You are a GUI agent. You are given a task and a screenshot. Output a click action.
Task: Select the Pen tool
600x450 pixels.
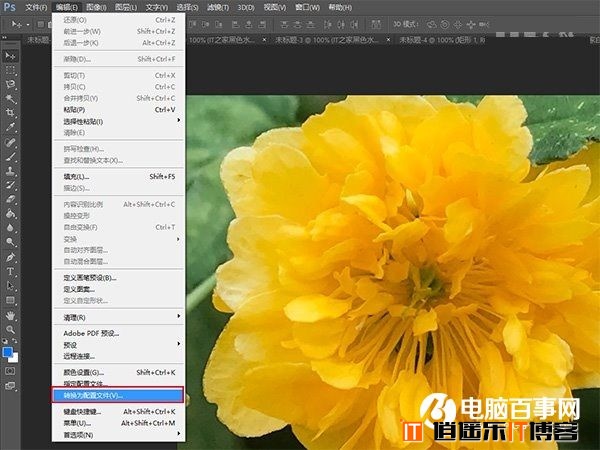(x=10, y=258)
